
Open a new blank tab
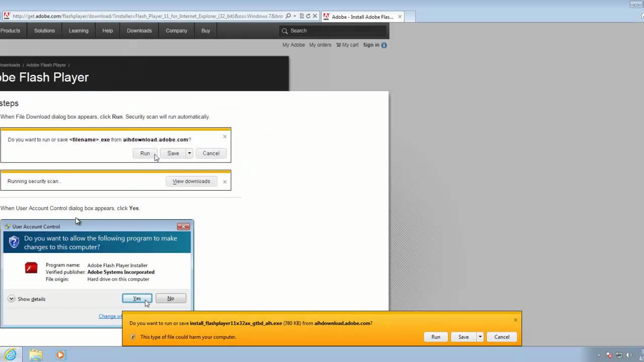[x=410, y=17]
